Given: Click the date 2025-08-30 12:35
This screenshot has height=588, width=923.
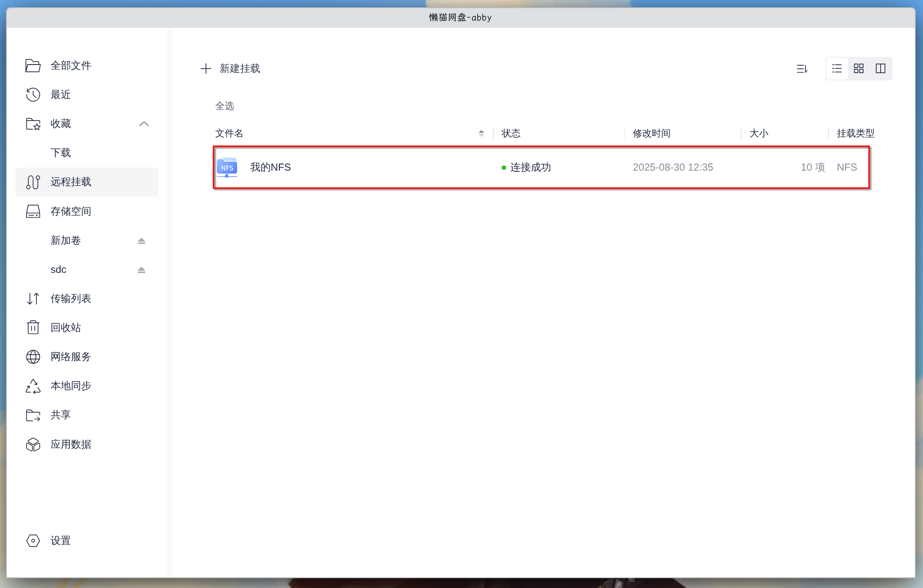Looking at the screenshot, I should (673, 167).
